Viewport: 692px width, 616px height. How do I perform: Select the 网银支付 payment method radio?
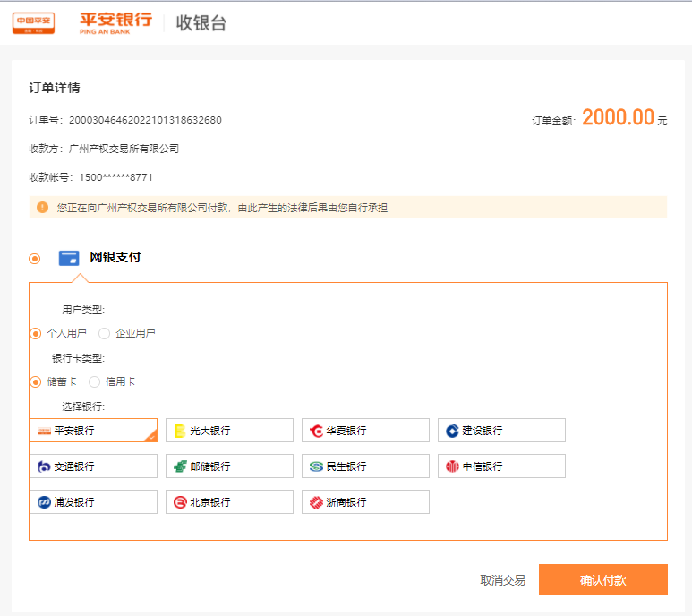tap(34, 259)
